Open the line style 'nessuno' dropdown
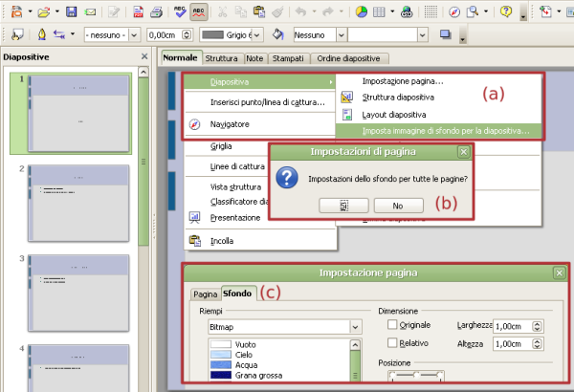 click(x=133, y=35)
